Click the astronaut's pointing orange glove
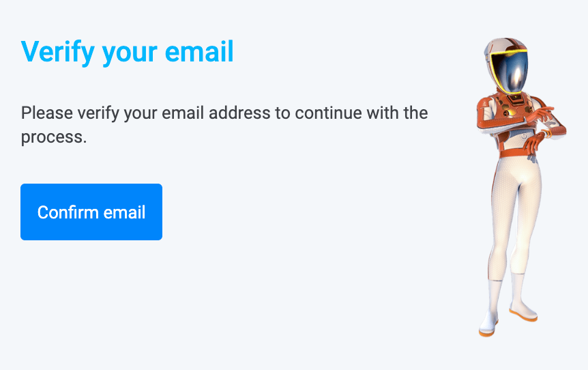 (540, 114)
